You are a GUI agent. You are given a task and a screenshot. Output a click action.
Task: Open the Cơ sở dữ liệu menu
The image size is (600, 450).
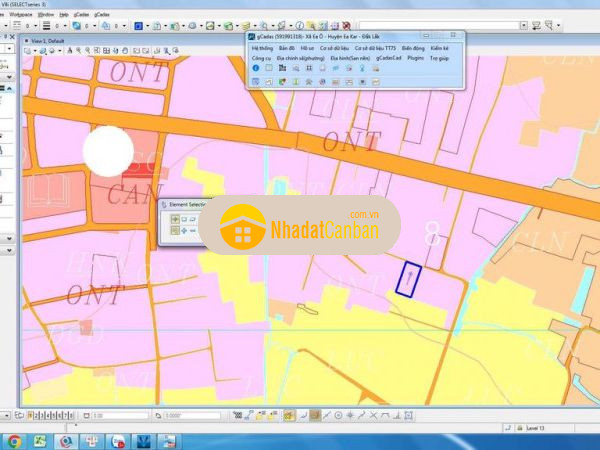[333, 47]
